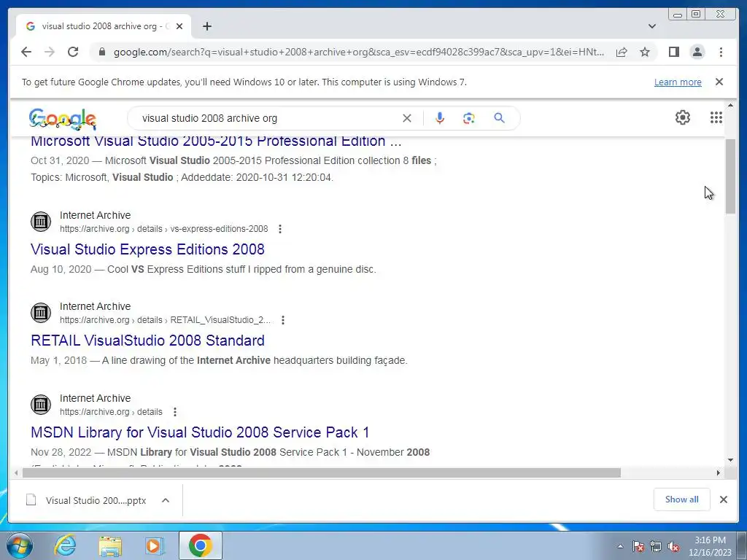Bookmark this page with the star
The width and height of the screenshot is (747, 560).
645,52
